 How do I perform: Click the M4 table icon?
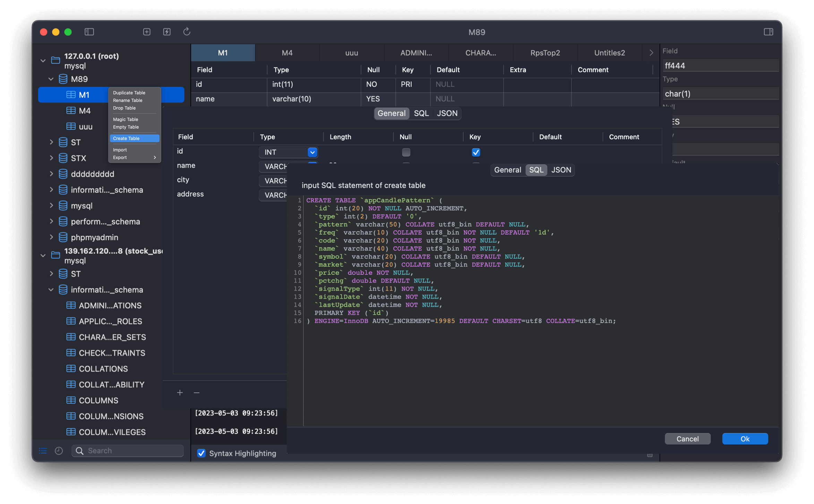[x=71, y=111]
